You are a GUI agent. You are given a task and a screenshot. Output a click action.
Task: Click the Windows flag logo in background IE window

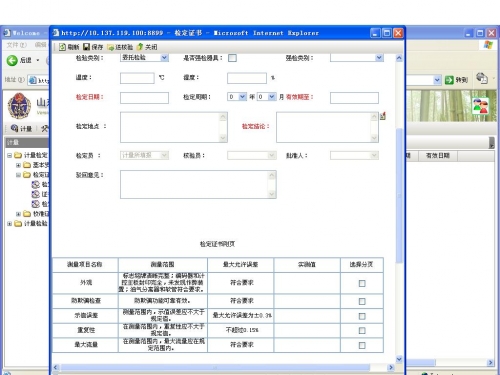coord(488,45)
